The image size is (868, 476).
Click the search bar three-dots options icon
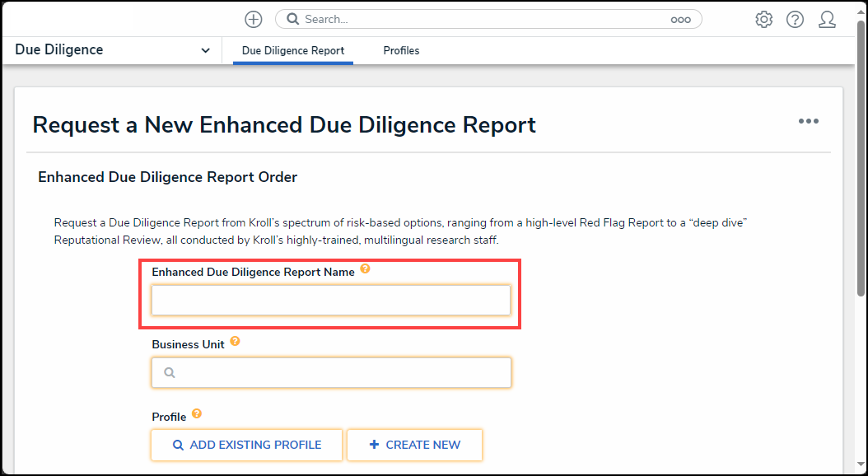(680, 20)
